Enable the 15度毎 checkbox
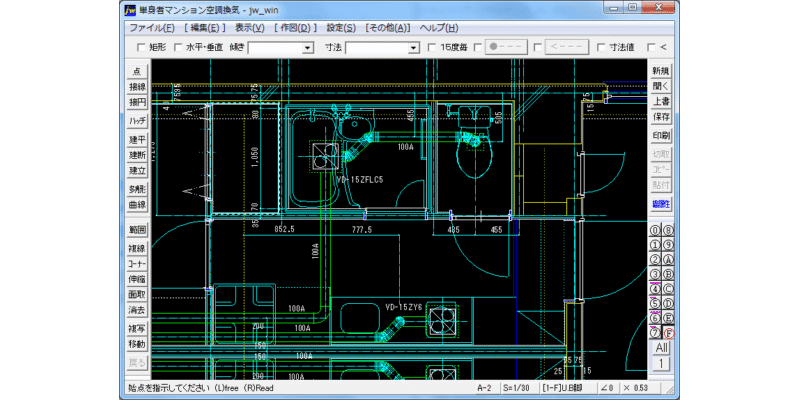The height and width of the screenshot is (400, 800). pyautogui.click(x=432, y=47)
